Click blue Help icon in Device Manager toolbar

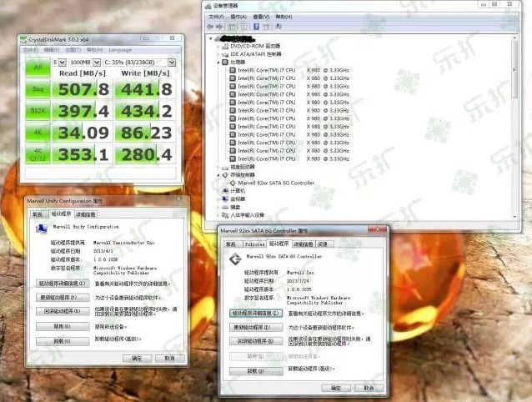tap(257, 27)
